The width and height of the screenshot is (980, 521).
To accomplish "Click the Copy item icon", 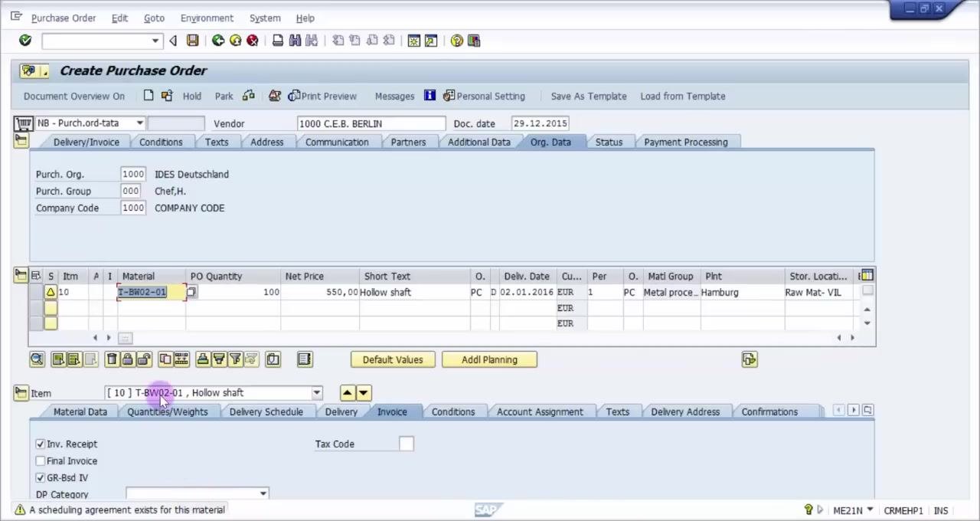I will (165, 359).
